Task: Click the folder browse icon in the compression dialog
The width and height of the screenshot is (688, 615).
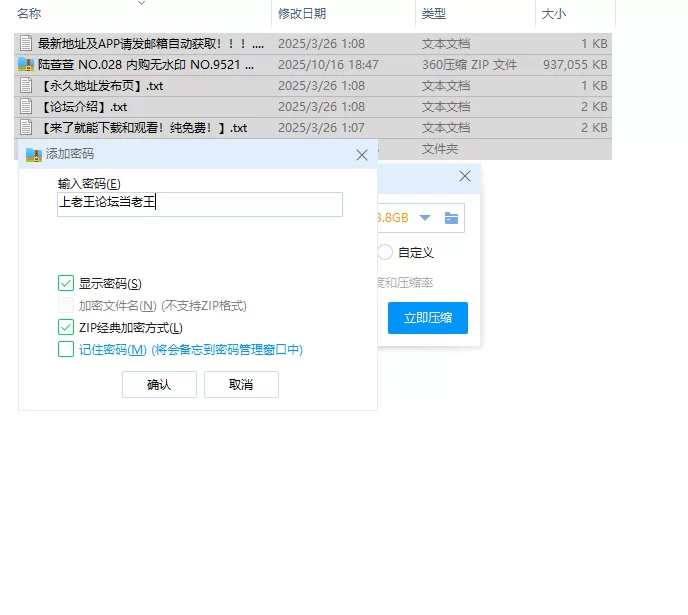Action: tap(451, 218)
